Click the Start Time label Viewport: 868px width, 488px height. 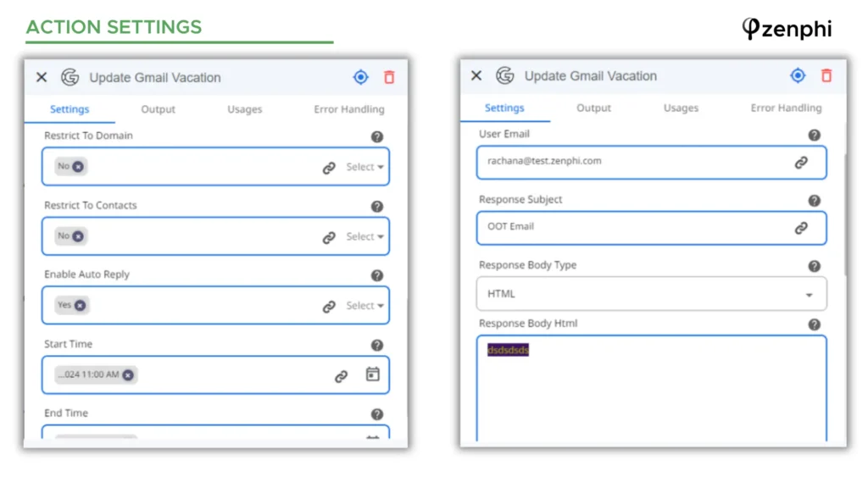point(68,344)
